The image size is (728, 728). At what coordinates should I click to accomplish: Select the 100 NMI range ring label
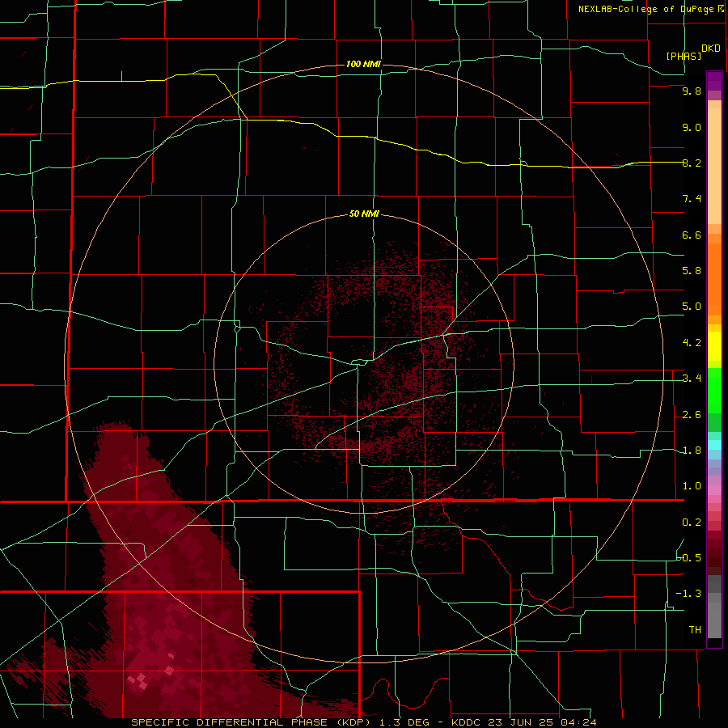(x=363, y=64)
